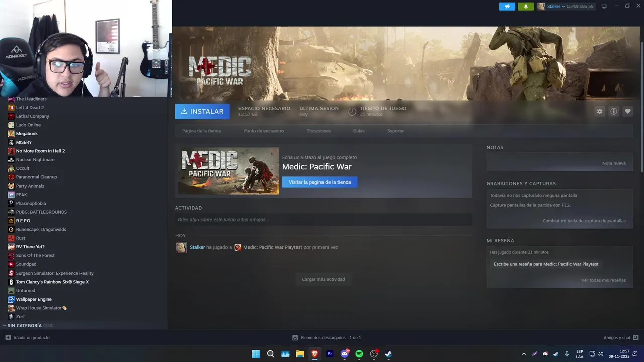Click Nota nueva in Notas panel
The width and height of the screenshot is (644, 362).
click(x=614, y=163)
